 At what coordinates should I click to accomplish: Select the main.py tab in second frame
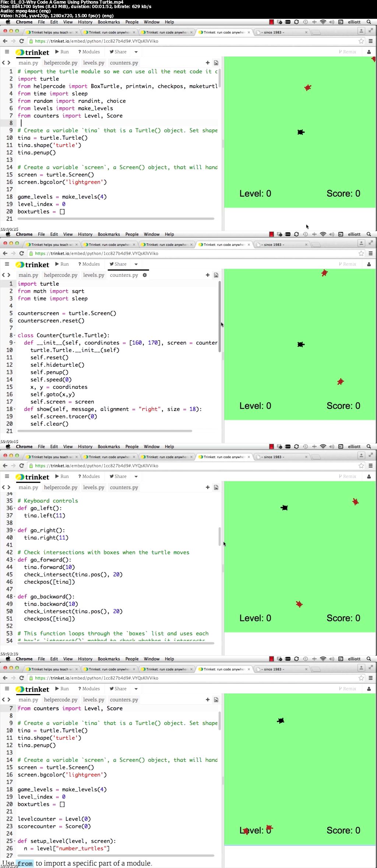(28, 275)
